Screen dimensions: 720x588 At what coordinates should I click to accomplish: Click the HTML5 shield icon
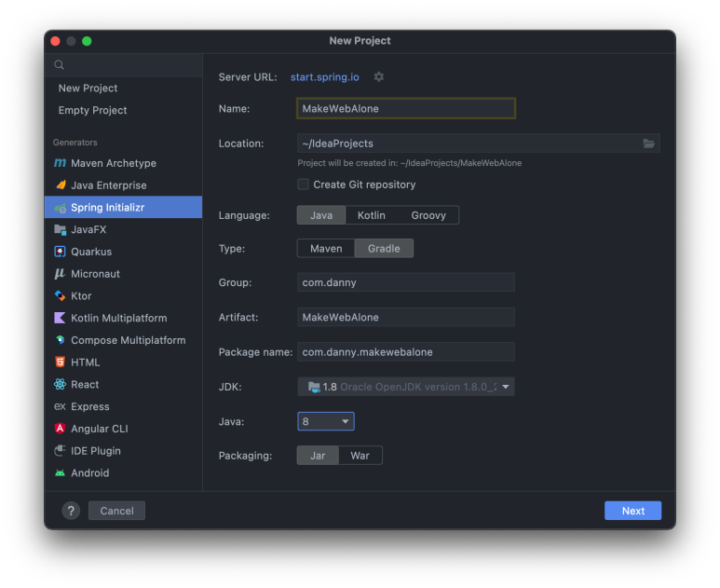[61, 362]
